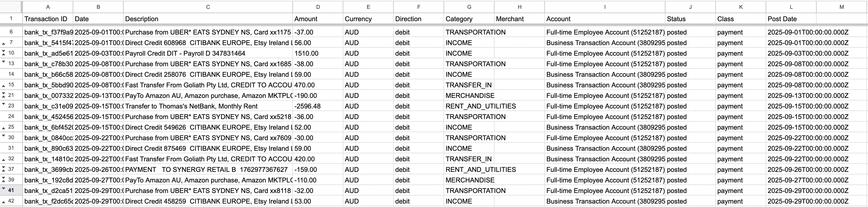Select the Account column header I

click(x=605, y=6)
